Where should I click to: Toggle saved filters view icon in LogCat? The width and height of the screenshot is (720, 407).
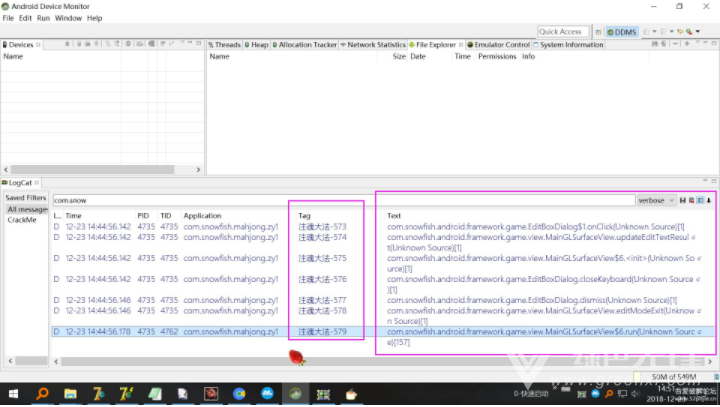pyautogui.click(x=700, y=200)
